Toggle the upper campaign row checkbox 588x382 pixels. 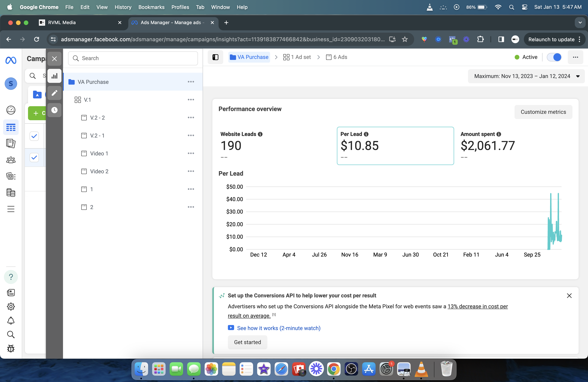(34, 136)
